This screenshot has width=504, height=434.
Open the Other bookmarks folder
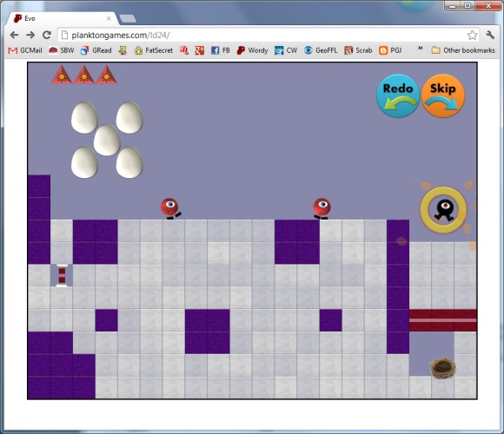click(x=463, y=50)
